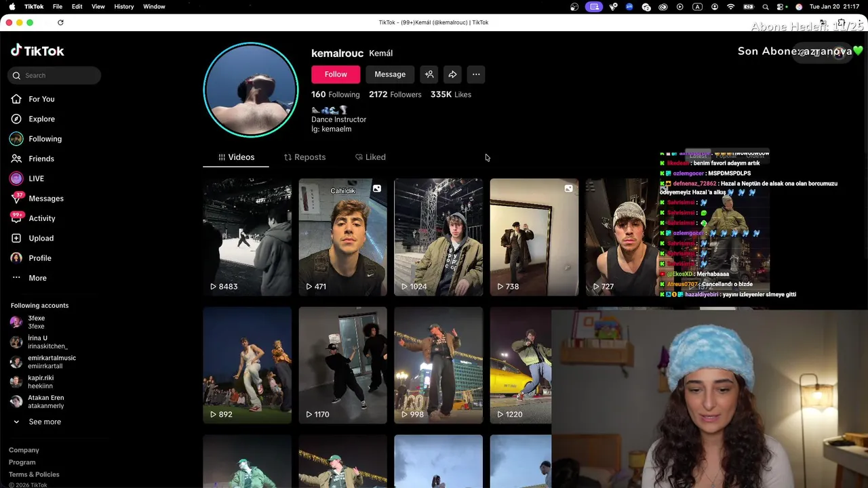Open emirkartalmusic following account
This screenshot has width=868, height=488.
(x=43, y=362)
